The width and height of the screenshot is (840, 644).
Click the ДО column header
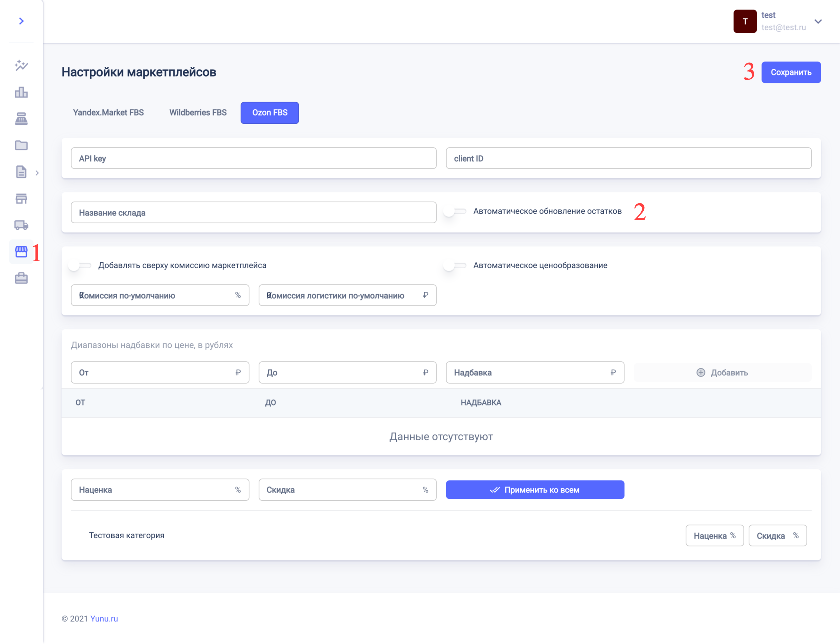click(x=270, y=402)
